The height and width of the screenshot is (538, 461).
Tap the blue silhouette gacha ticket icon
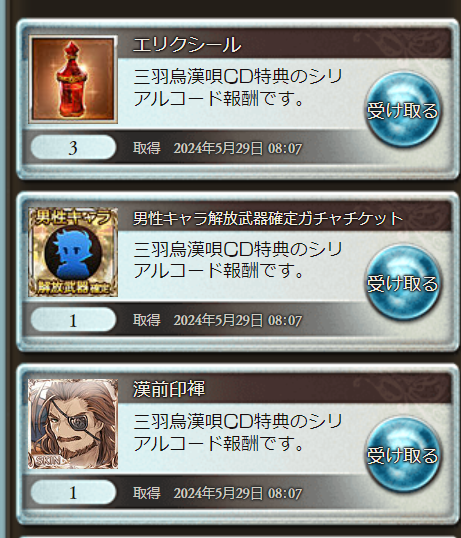pos(73,252)
